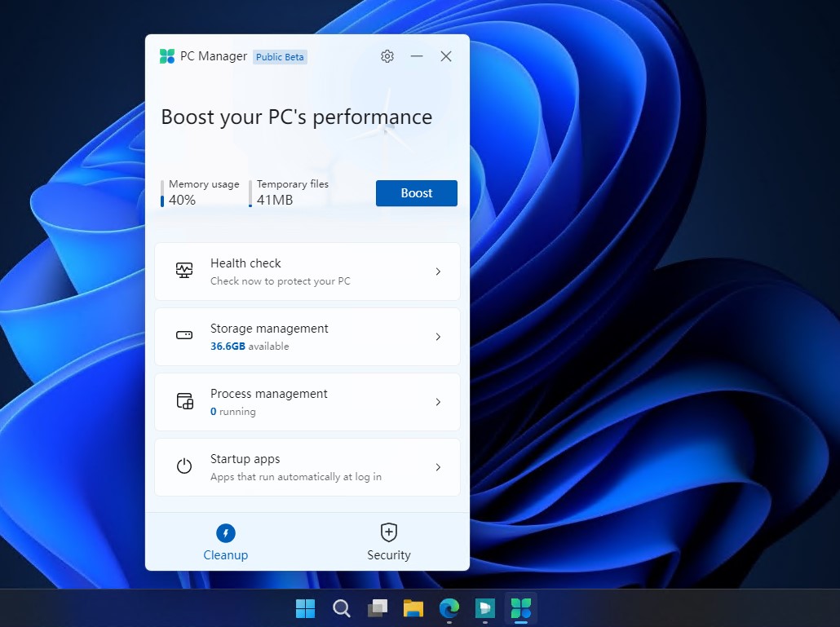Click the Memory usage level bar

click(162, 193)
